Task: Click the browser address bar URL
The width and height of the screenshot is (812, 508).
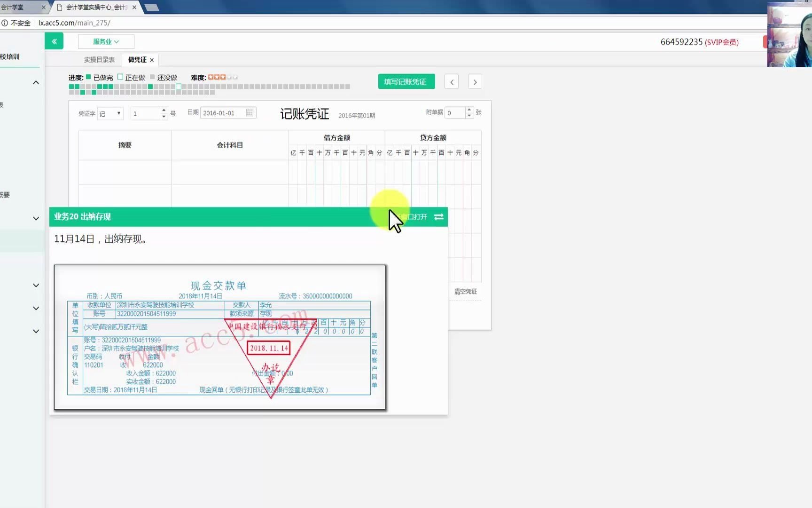Action: [x=74, y=23]
